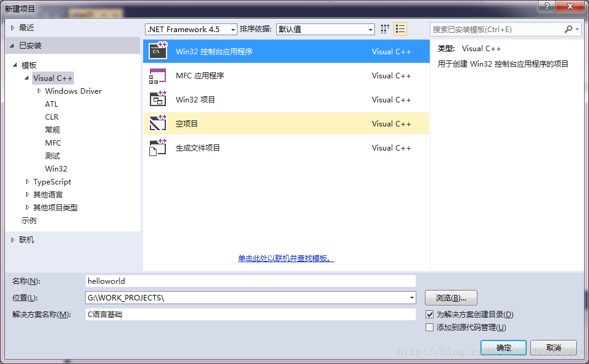Click the MFC 应用程序 template icon
Viewport: 589px width, 364px height.
tap(158, 75)
